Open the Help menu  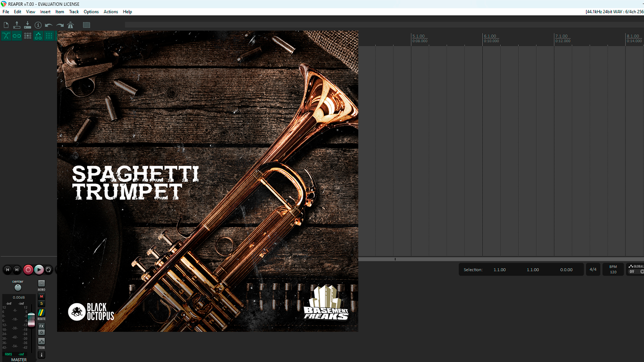tap(127, 12)
